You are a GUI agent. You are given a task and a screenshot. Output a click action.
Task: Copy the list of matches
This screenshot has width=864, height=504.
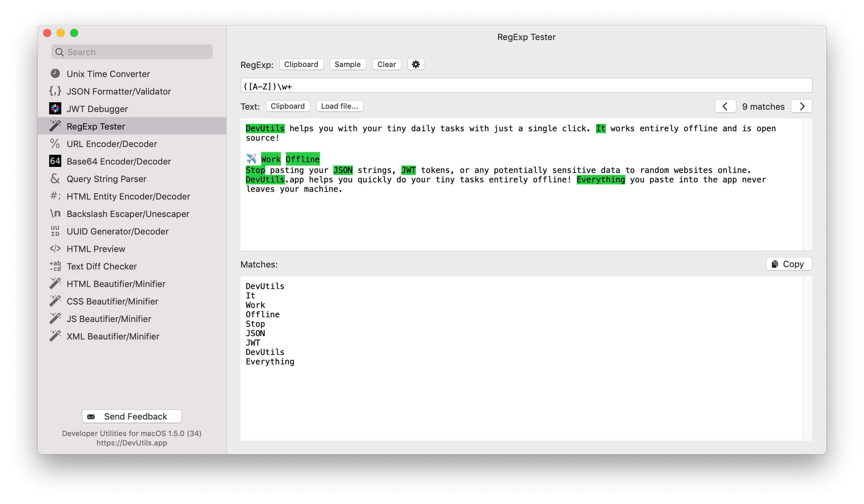789,264
